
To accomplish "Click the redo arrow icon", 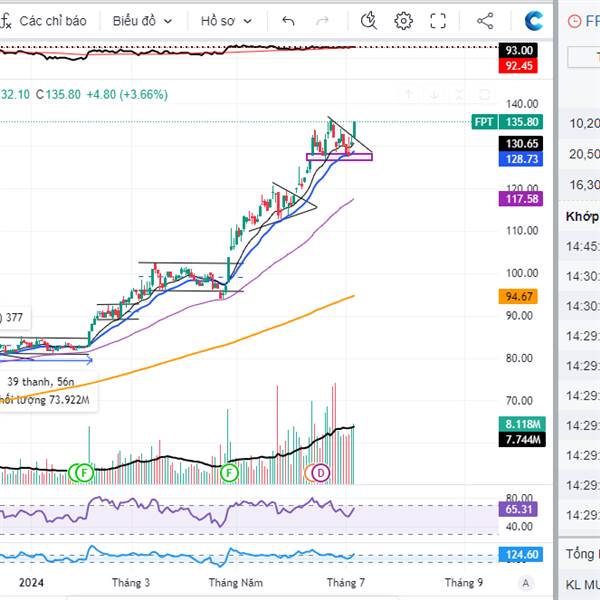I will point(322,21).
